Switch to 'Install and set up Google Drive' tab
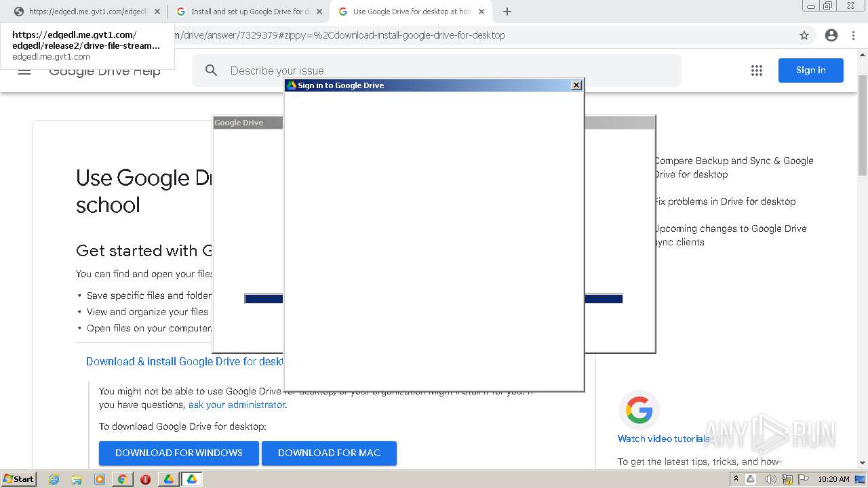 tap(248, 12)
